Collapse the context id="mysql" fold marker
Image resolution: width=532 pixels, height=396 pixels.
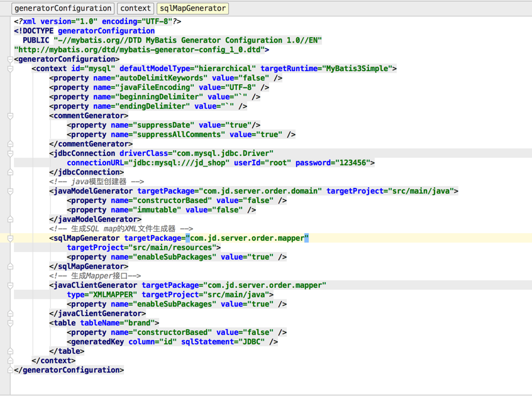pyautogui.click(x=10, y=69)
